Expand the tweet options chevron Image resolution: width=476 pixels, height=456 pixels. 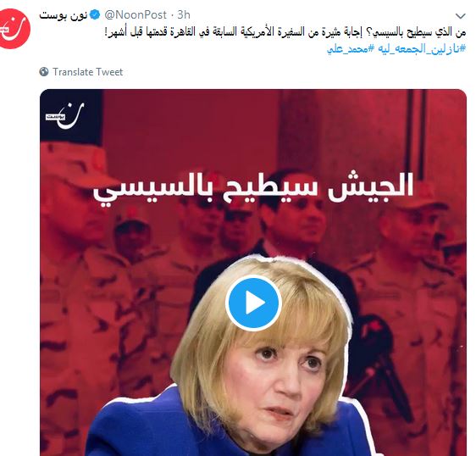point(461,16)
